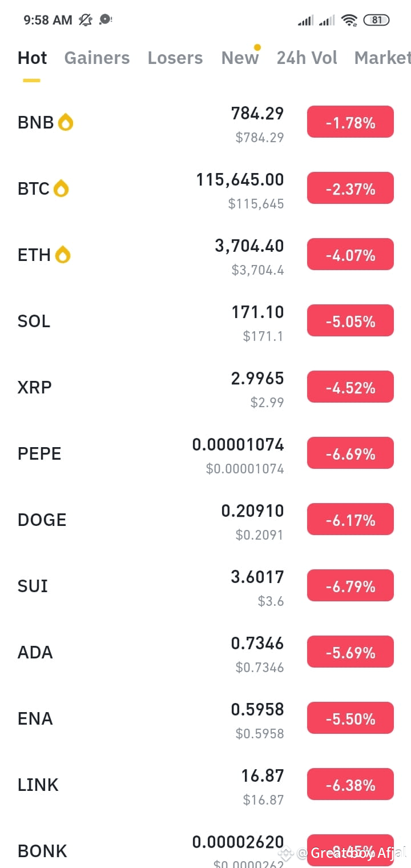The image size is (411, 868).
Task: Open the SUI price 3.6017 entry
Action: pyautogui.click(x=257, y=577)
